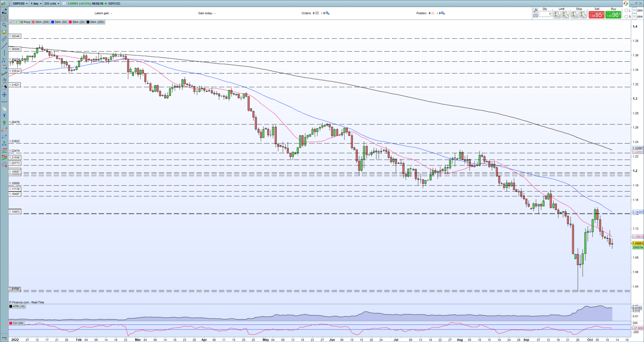Open the 1 day timeframe dropdown
The height and width of the screenshot is (342, 644).
coord(36,3)
